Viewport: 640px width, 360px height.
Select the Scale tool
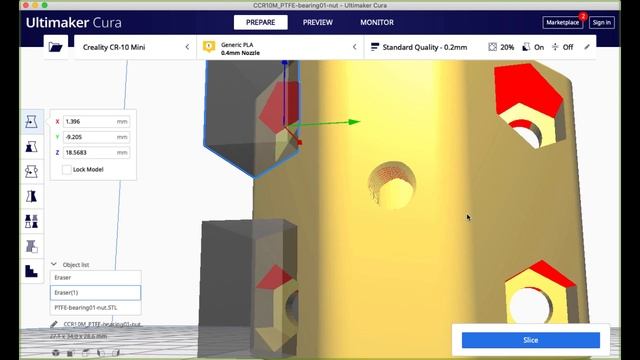[31, 147]
